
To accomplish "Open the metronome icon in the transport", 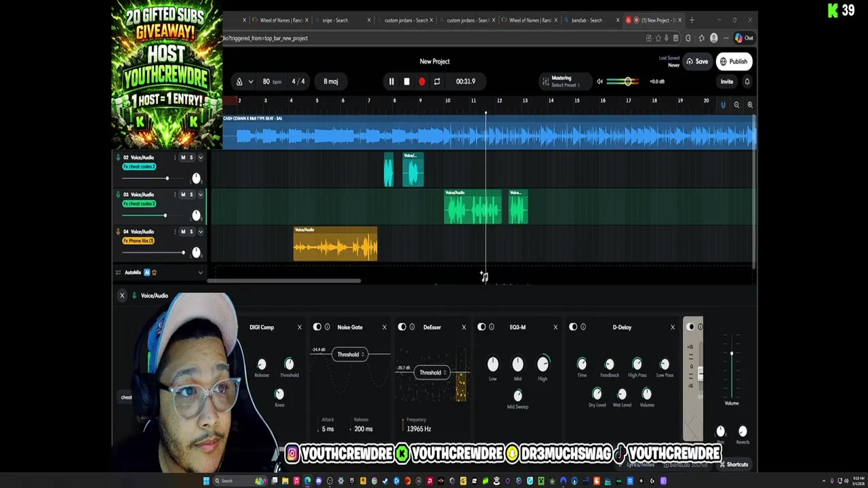I will pos(239,81).
